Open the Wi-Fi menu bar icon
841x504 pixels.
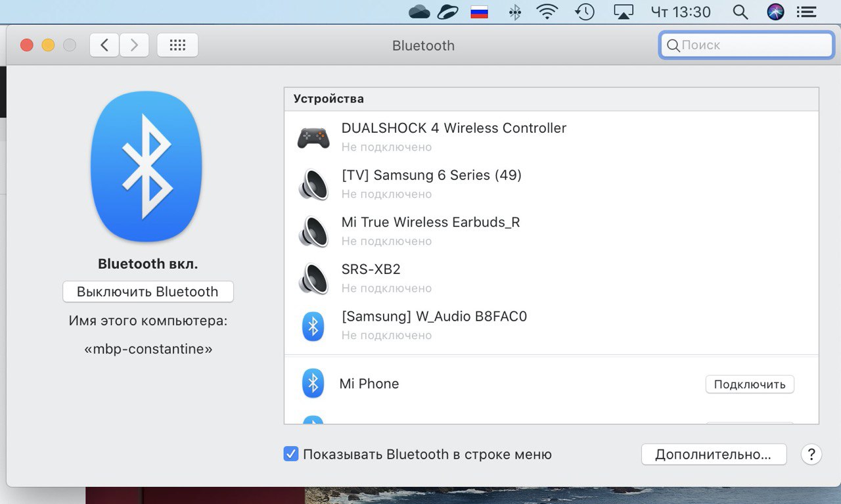[547, 12]
